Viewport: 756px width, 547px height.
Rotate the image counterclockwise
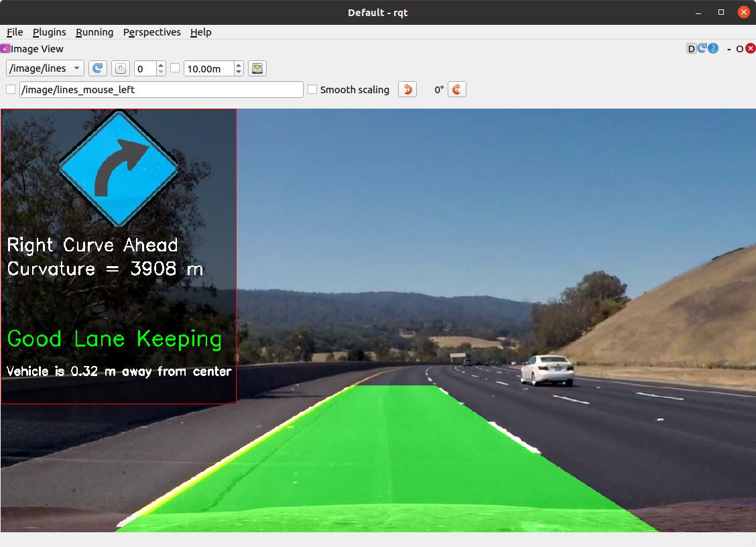coord(407,89)
